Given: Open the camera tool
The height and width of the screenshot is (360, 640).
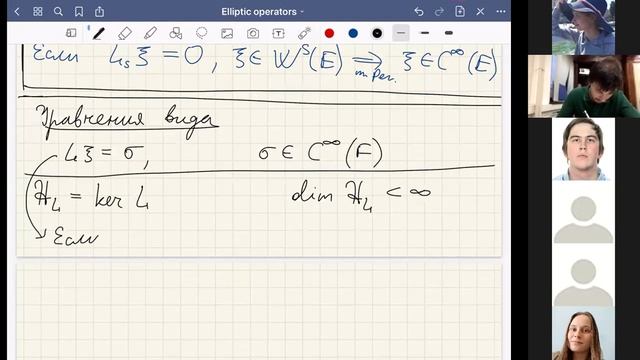Looking at the screenshot, I should point(253,33).
